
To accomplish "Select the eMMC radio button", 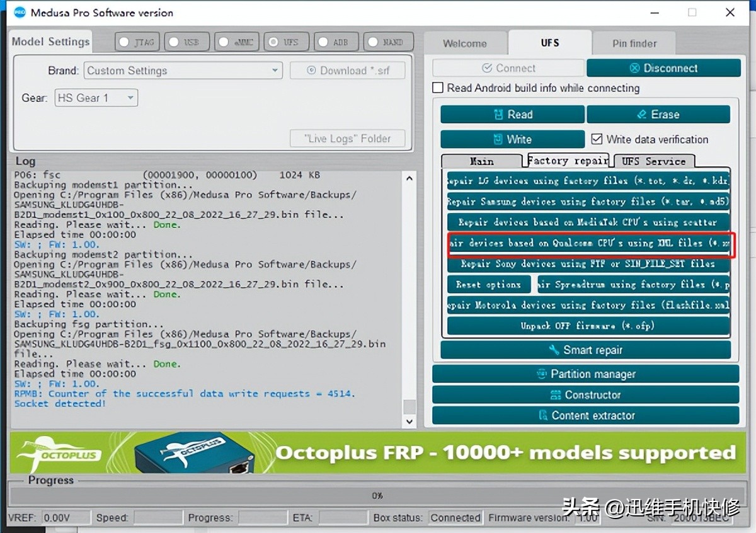I will [224, 42].
